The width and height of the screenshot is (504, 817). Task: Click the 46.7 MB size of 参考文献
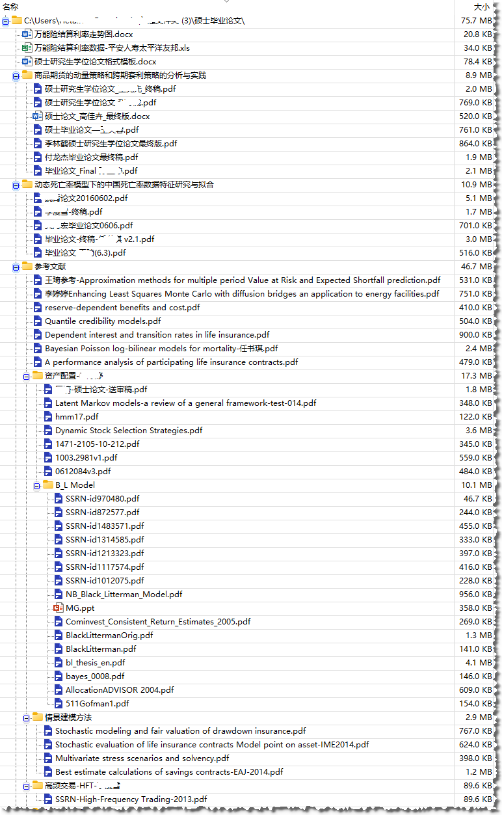(477, 266)
